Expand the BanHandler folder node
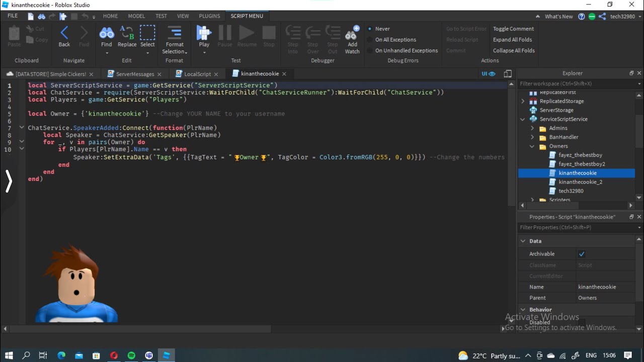The height and width of the screenshot is (362, 644). (x=532, y=137)
